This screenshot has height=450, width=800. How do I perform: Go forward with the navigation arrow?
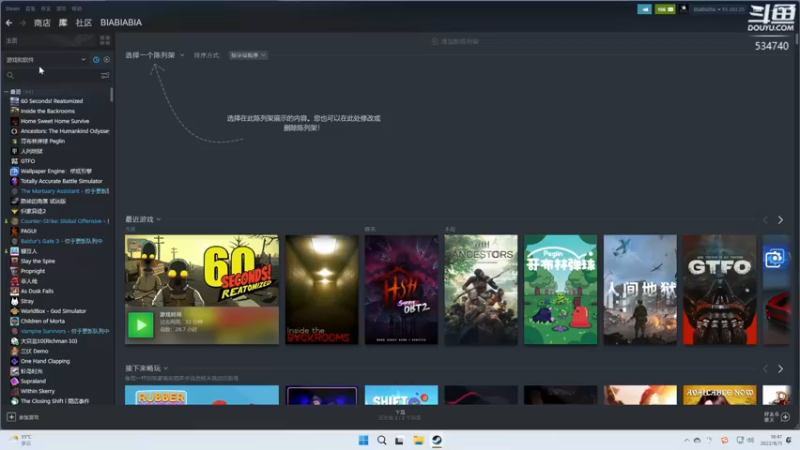(22, 22)
